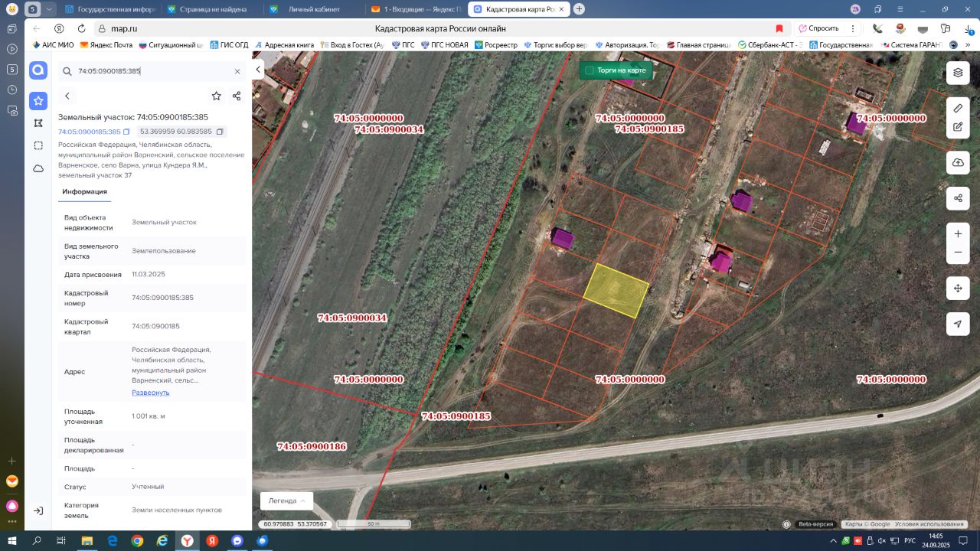Click the 'Условия использования' map link

929,524
